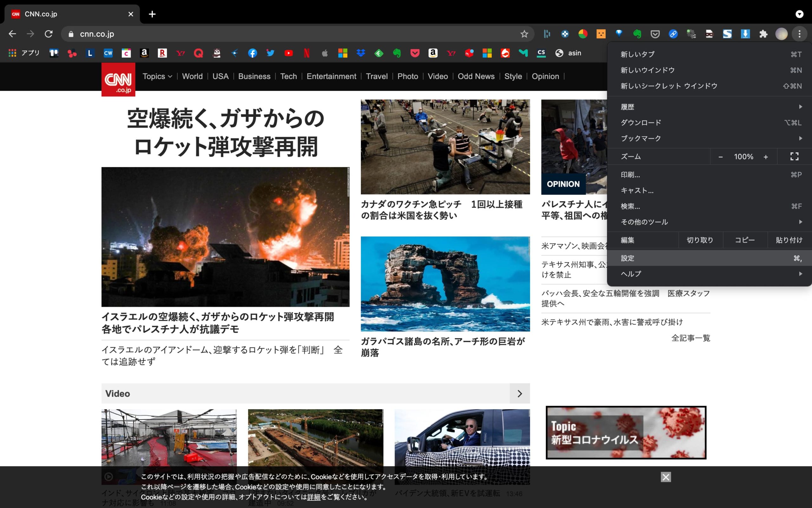Open the 詳細 link in cookie notice

pyautogui.click(x=314, y=497)
